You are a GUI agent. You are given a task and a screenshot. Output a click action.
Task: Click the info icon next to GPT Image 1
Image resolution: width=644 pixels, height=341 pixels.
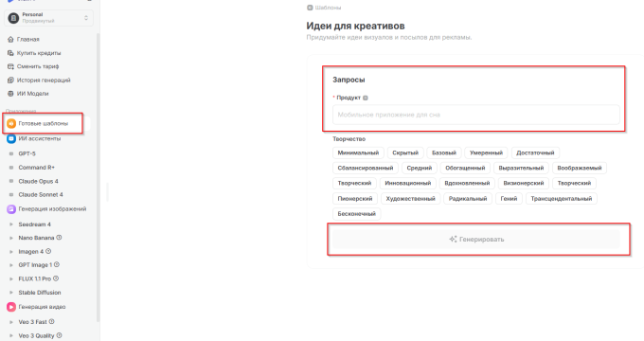(x=57, y=264)
